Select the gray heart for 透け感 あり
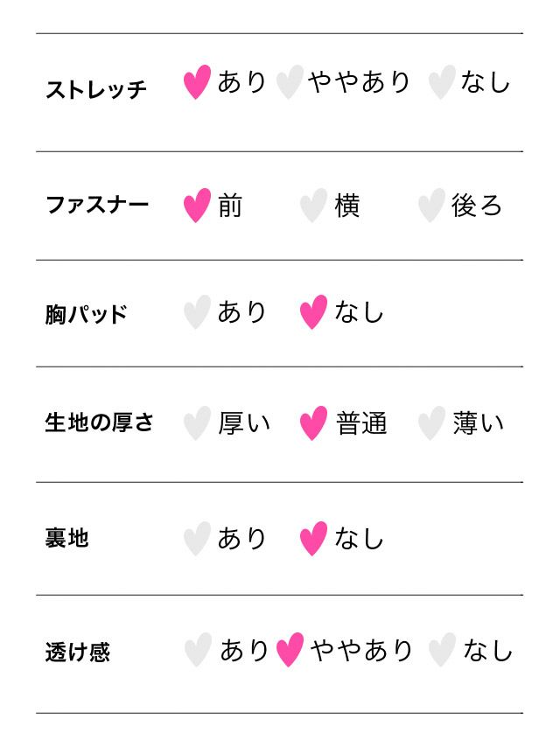560x747 pixels. point(198,650)
